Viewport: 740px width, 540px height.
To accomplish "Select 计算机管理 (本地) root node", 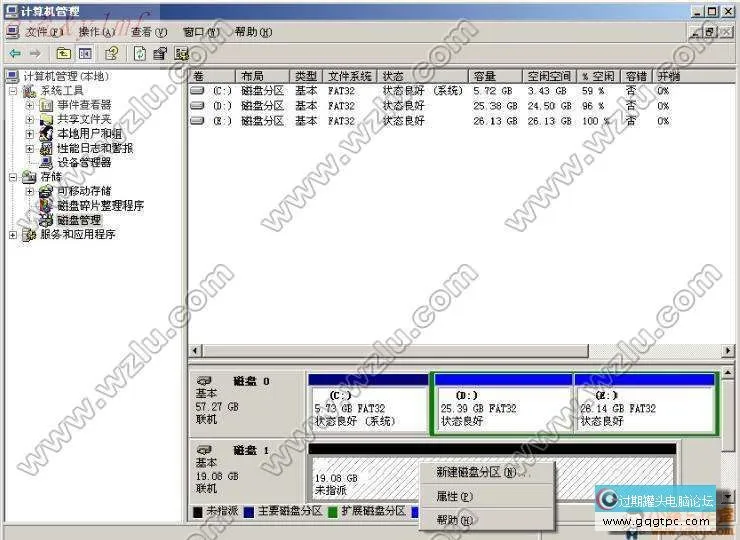I will [x=66, y=76].
